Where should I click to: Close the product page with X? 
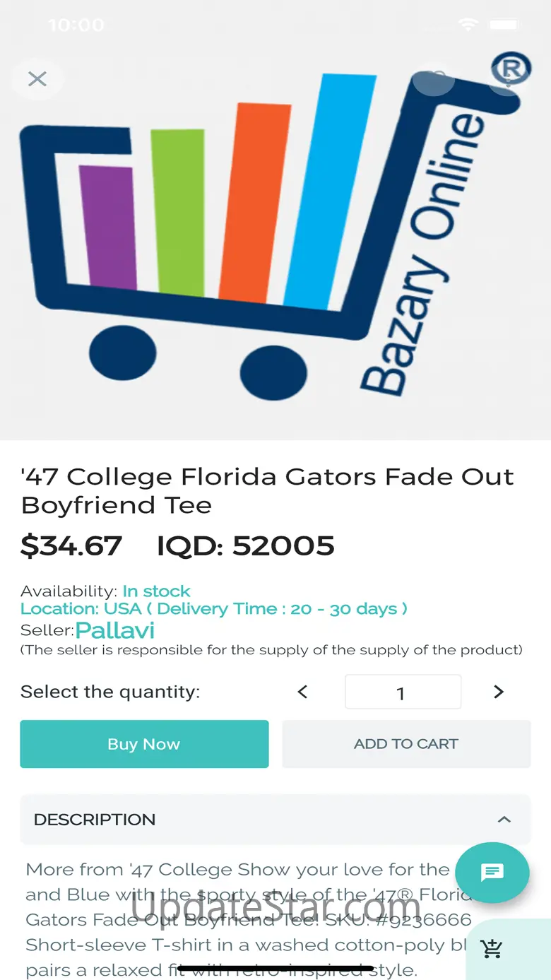[x=37, y=78]
